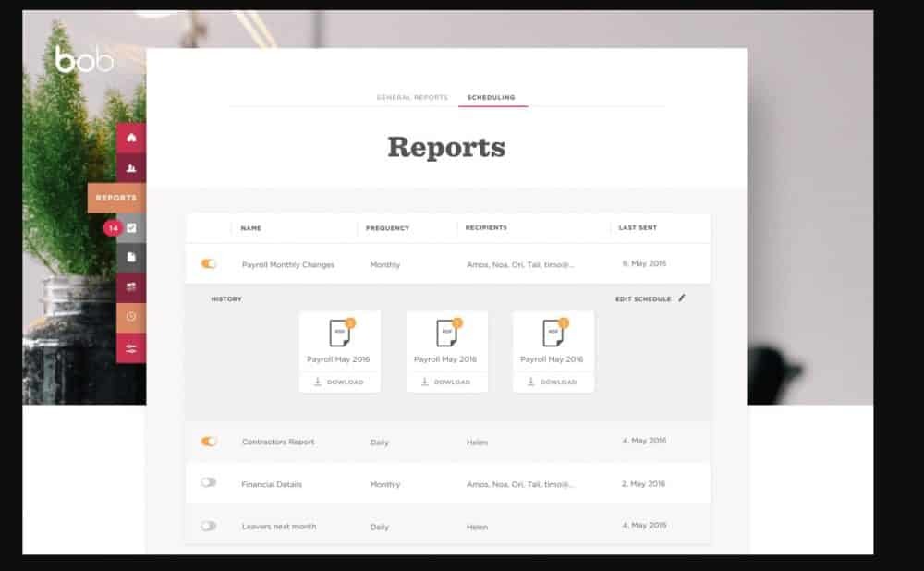Download the third Payroll May 2016 file

click(553, 382)
